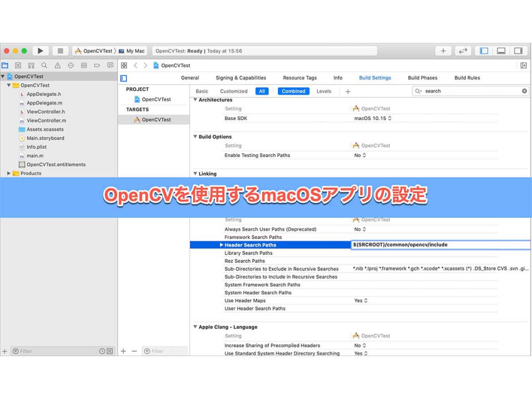Go back in editor history
Screen dimensions: 532x399
pos(136,65)
